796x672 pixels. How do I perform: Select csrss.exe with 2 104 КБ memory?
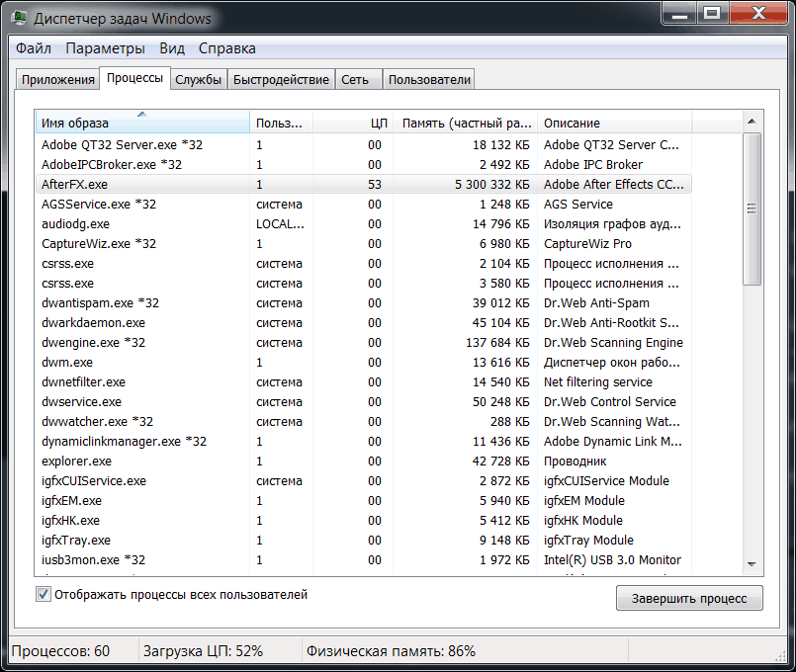364,263
